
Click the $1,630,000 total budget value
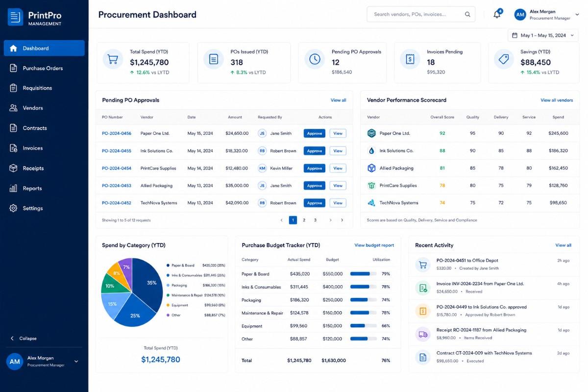[x=334, y=361]
